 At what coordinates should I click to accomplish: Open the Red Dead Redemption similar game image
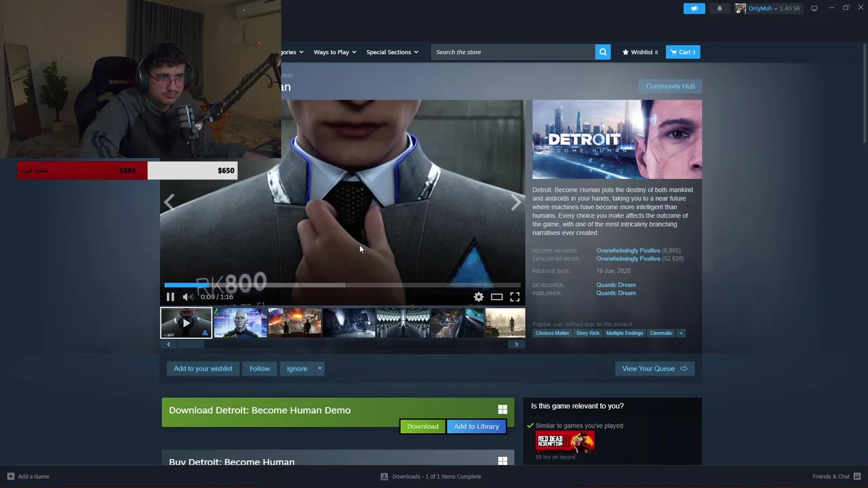pos(565,443)
